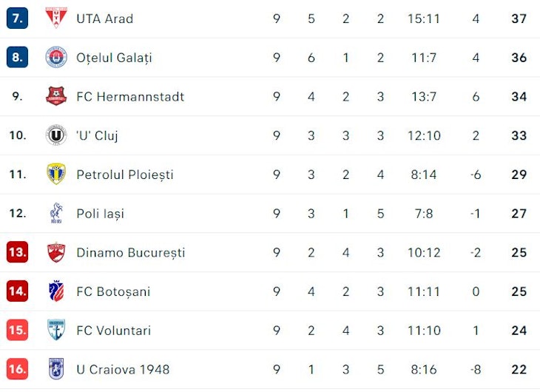Click the UTA Arad club crest
The width and height of the screenshot is (540, 392).
(x=56, y=18)
